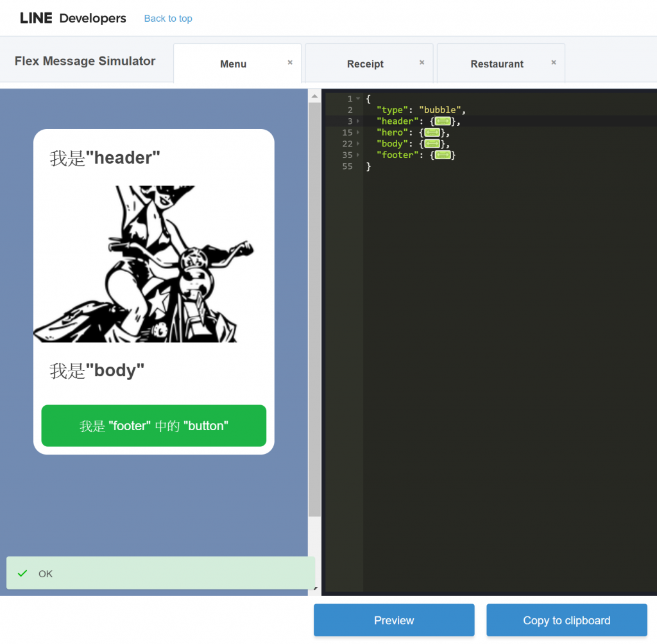Click line number 2 in gutter
Viewport: 657px width, 644px height.
(x=350, y=110)
